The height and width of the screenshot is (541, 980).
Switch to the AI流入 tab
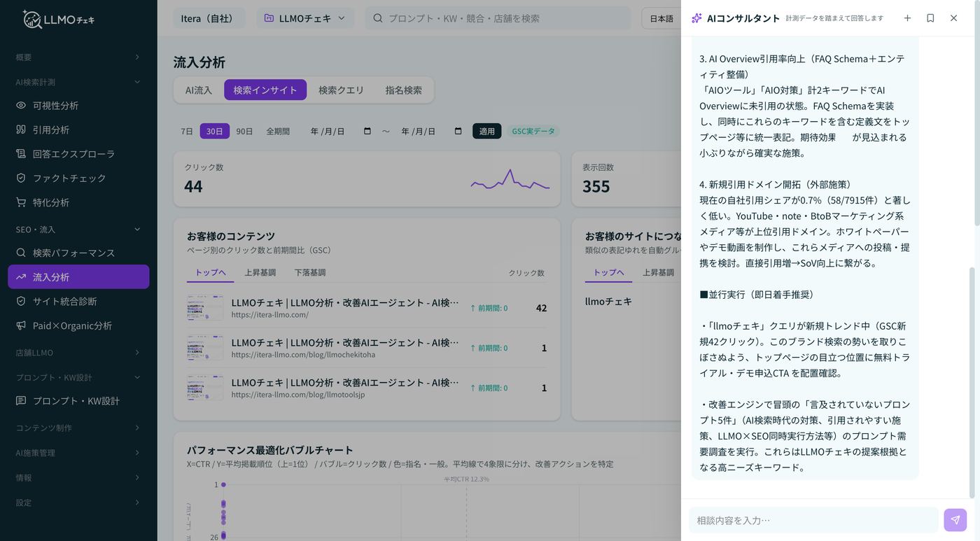(x=199, y=90)
